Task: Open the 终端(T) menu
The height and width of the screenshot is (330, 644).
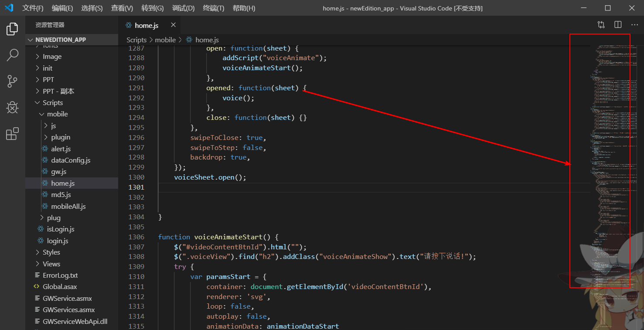Action: [x=214, y=8]
